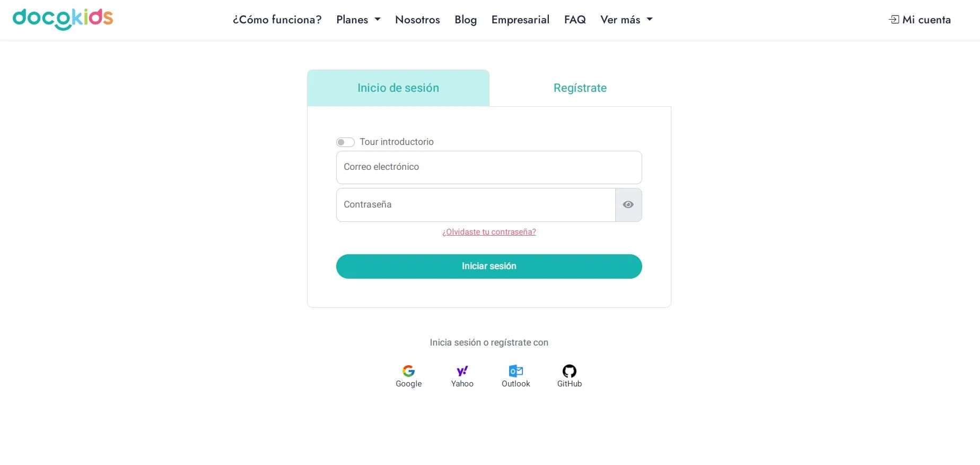Open the ¿Cómo funciona? page
The width and height of the screenshot is (980, 465).
point(277,20)
